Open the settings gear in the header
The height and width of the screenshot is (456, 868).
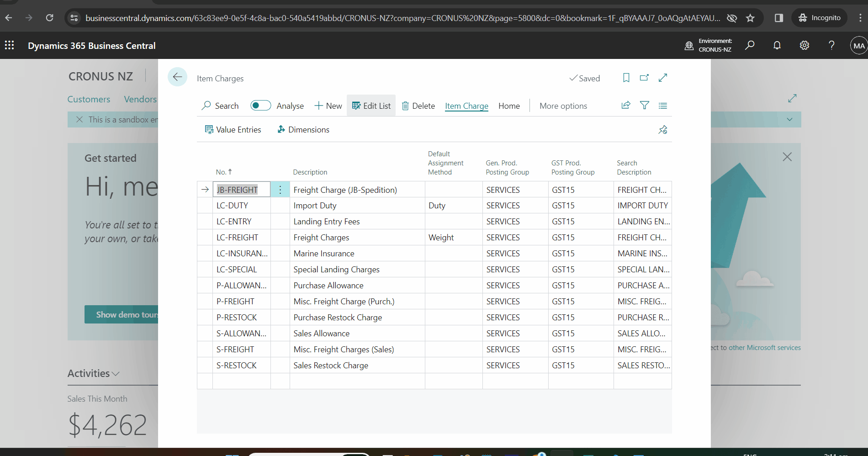coord(804,45)
